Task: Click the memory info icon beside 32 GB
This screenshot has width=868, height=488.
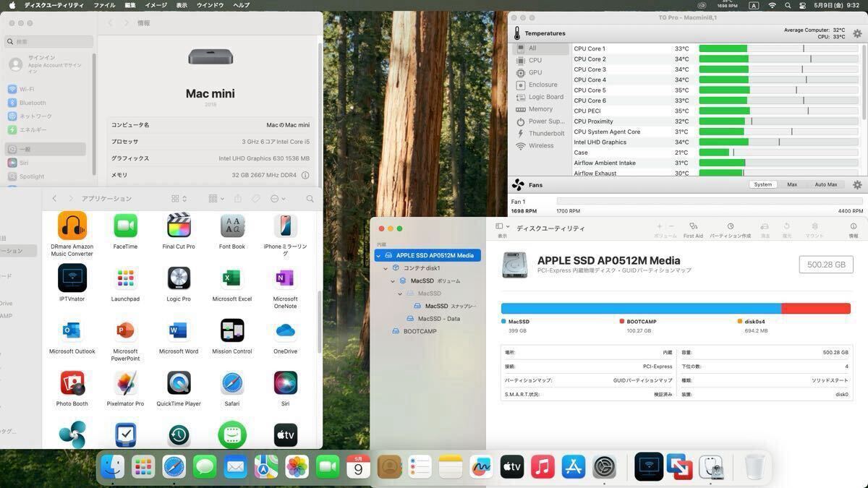Action: tap(305, 175)
